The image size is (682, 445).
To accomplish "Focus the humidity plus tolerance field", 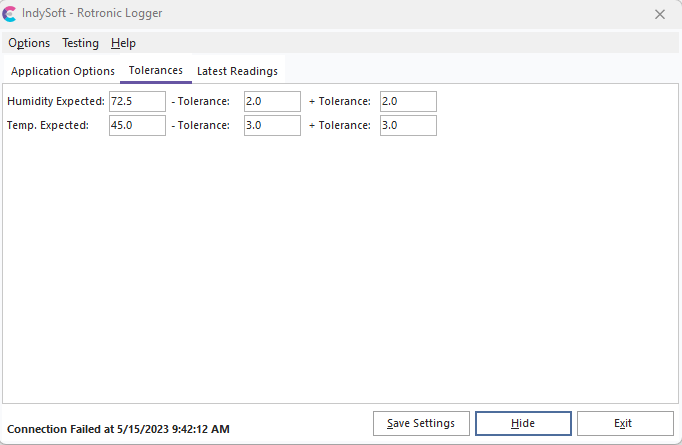I will coord(408,101).
